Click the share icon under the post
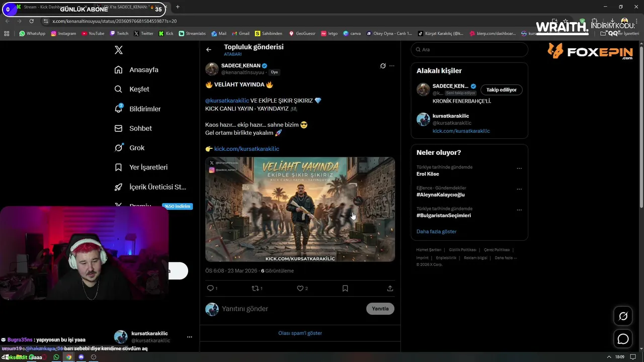This screenshot has width=644, height=362. click(x=390, y=288)
